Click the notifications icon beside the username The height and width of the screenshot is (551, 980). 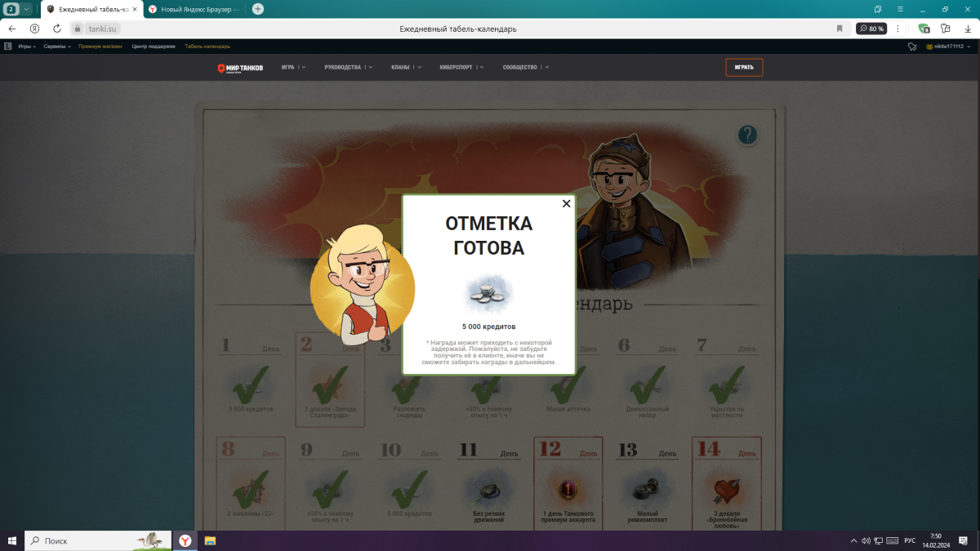(x=912, y=47)
